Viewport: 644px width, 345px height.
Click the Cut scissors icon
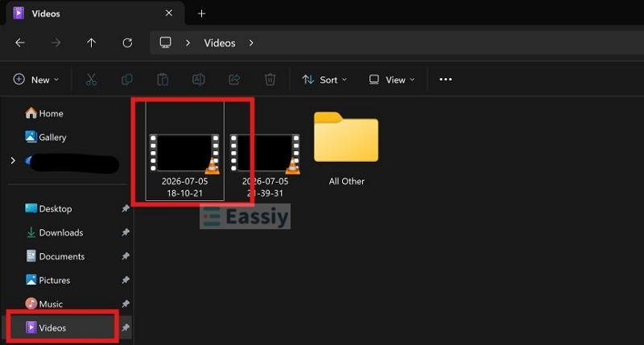91,80
